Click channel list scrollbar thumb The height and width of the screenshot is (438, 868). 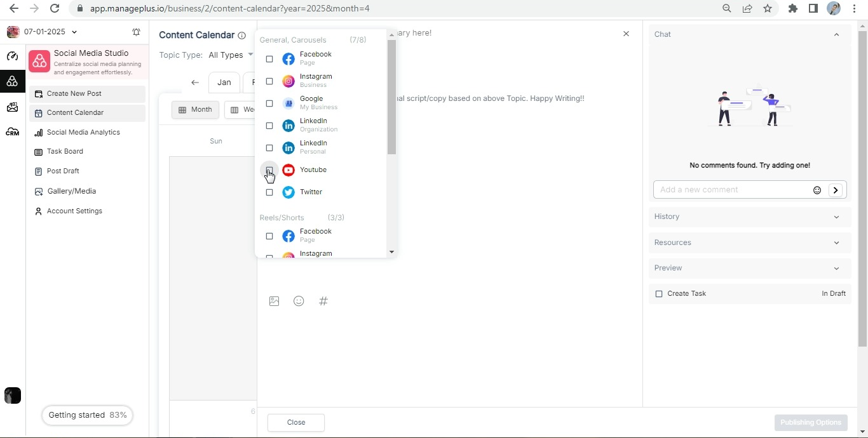391,97
